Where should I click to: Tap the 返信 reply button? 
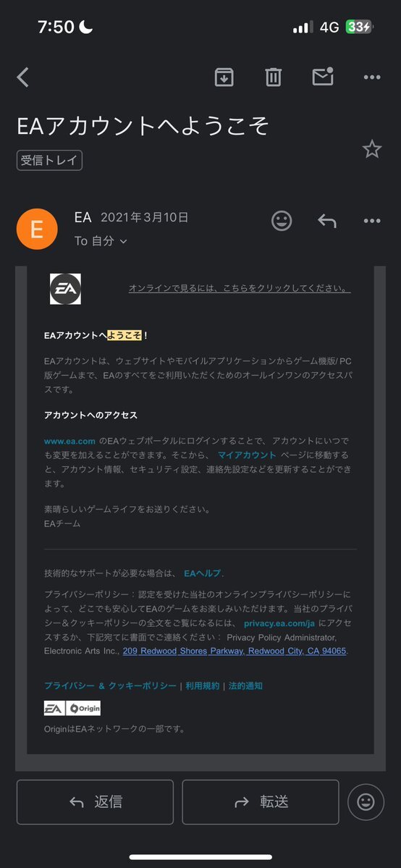(96, 802)
